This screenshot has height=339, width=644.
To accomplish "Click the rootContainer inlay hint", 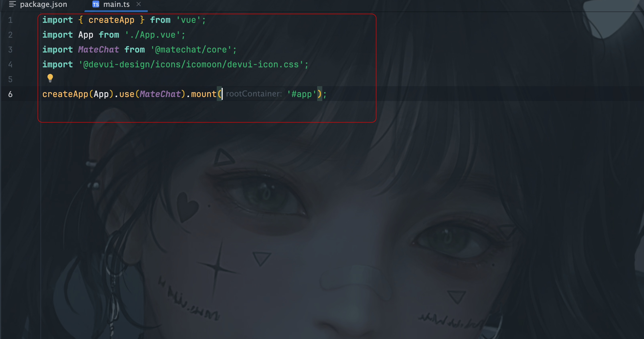I will point(254,94).
